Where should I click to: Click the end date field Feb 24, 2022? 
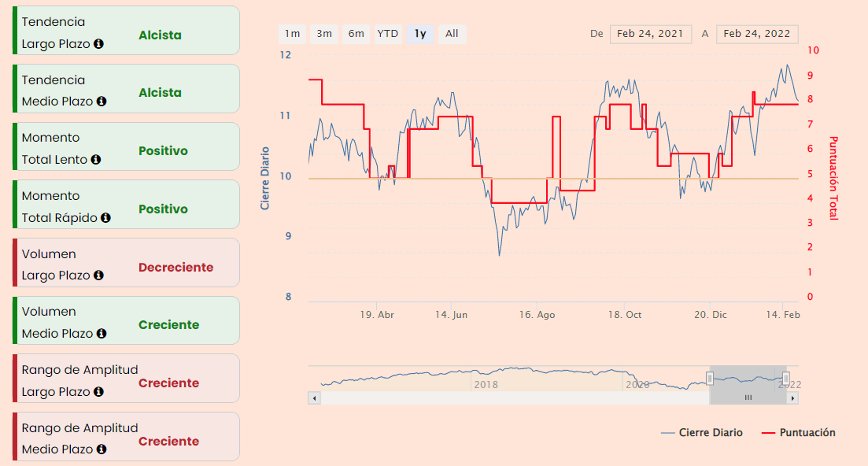756,34
